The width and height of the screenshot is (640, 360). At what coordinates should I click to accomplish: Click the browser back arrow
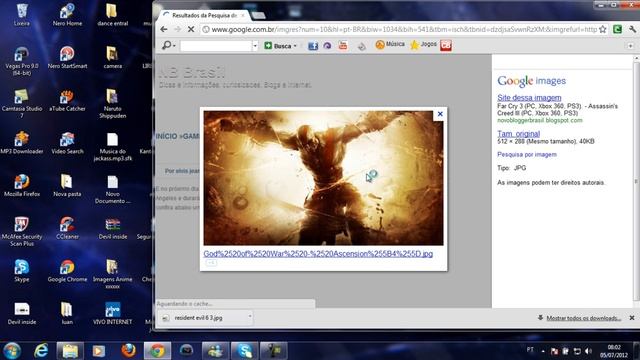coord(164,29)
